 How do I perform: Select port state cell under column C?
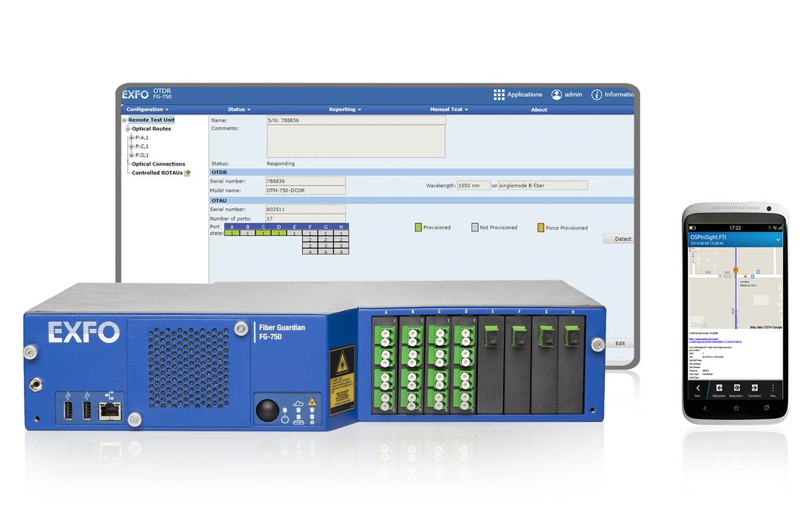(263, 233)
